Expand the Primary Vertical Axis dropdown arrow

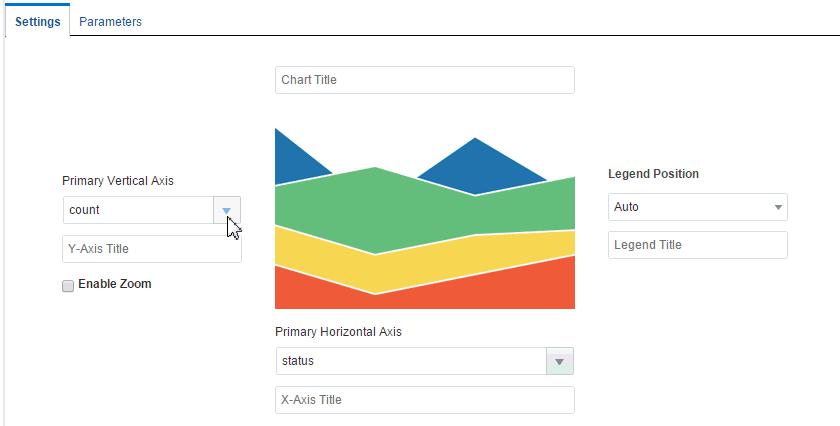[x=227, y=210]
